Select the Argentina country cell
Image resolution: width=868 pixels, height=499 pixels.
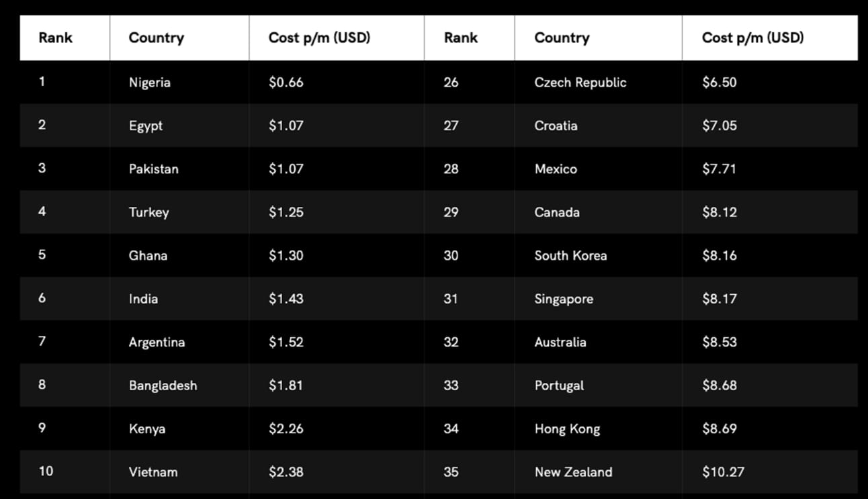click(x=157, y=343)
